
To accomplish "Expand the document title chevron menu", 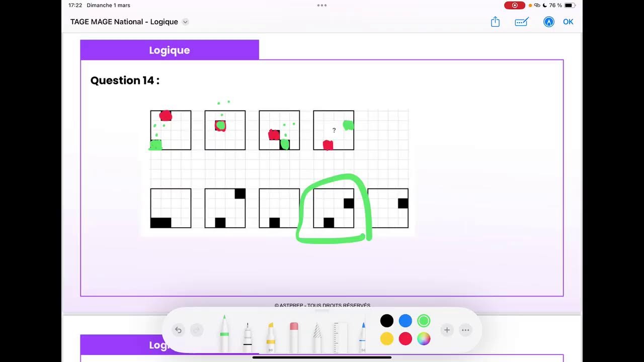I will point(185,22).
